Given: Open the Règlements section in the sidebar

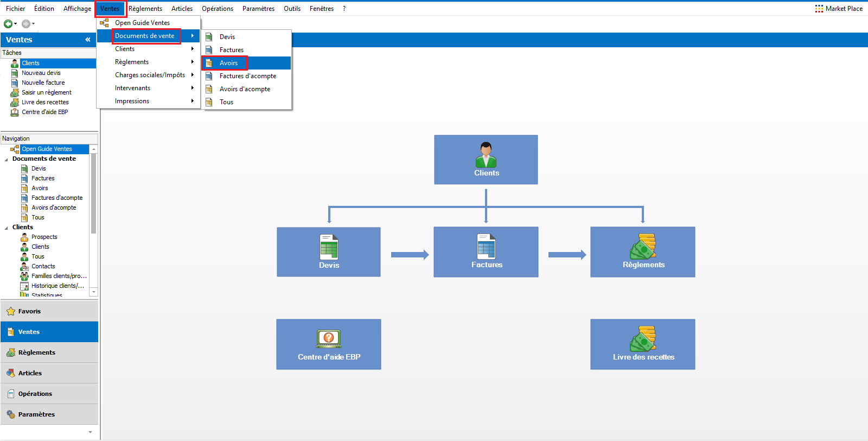Looking at the screenshot, I should pos(49,352).
